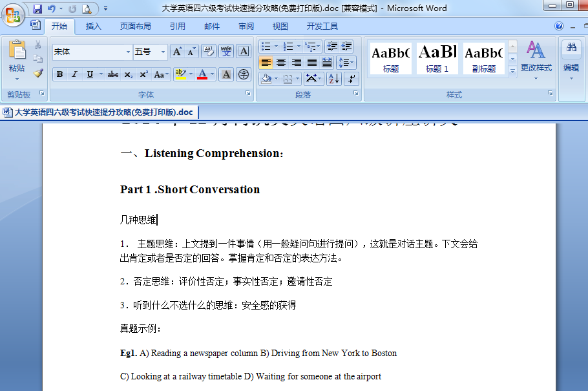Apply yellow text highlight color
Image resolution: width=588 pixels, height=391 pixels.
(x=181, y=74)
